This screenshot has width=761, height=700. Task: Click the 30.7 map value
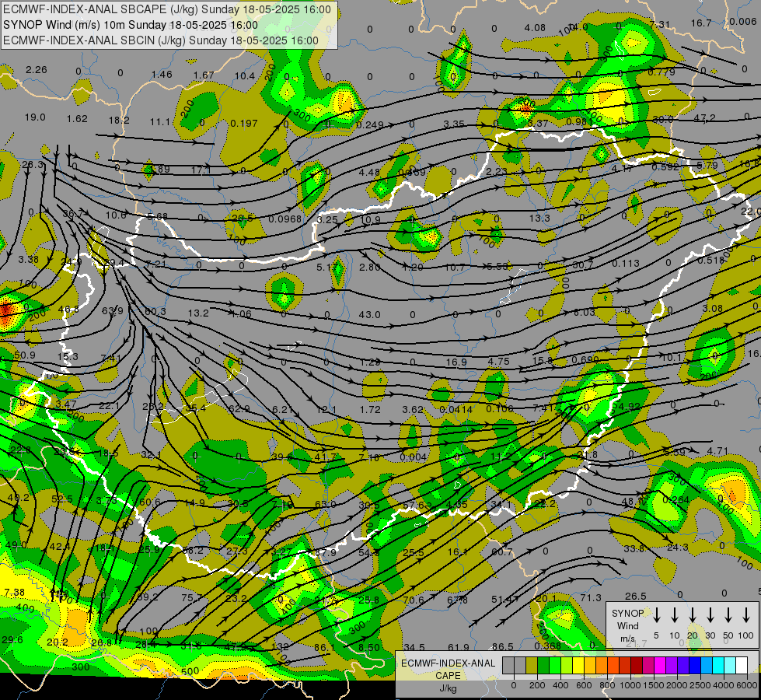tap(583, 264)
